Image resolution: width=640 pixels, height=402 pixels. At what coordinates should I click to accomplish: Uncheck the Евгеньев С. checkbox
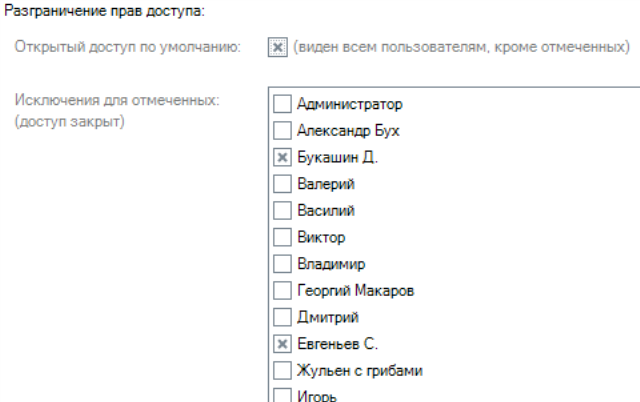[x=283, y=345]
